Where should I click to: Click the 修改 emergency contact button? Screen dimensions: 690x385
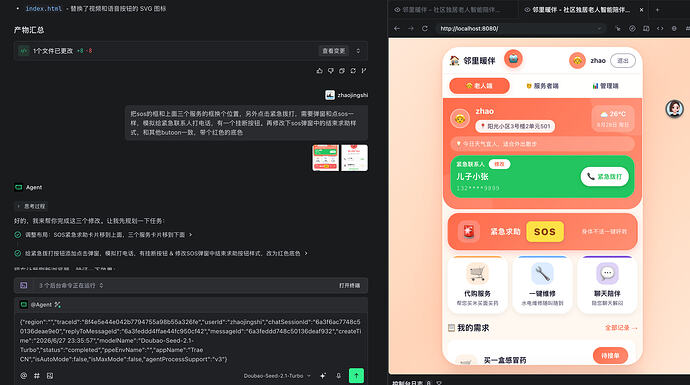[499, 164]
